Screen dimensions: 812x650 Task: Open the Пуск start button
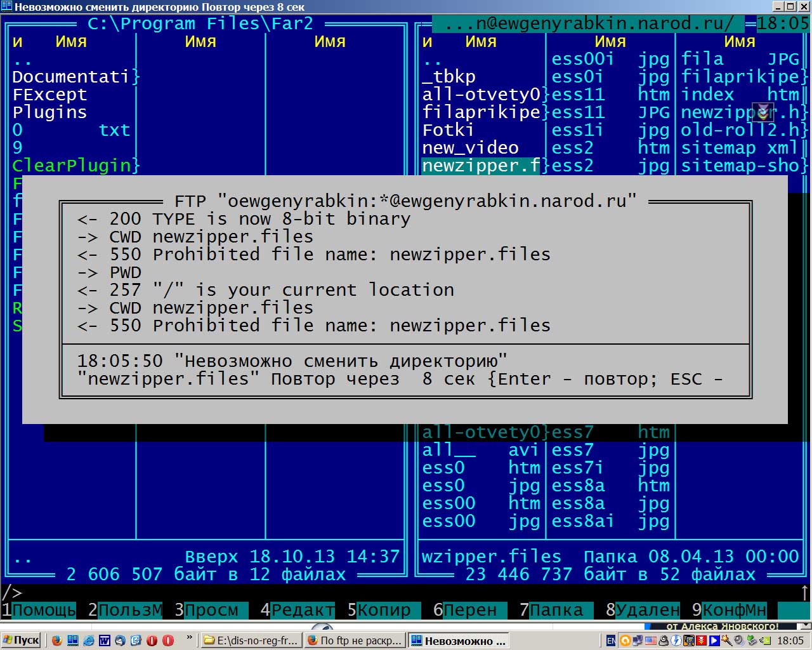click(x=21, y=640)
